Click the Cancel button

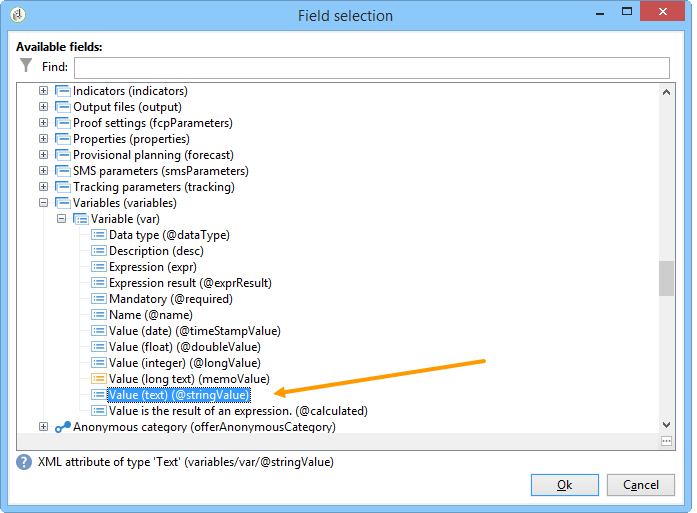pyautogui.click(x=641, y=485)
